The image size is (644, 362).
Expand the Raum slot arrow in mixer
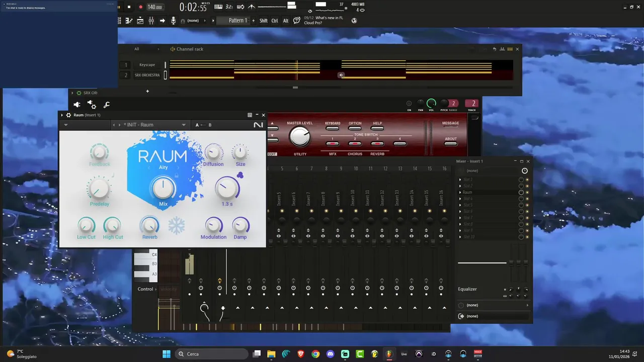coord(460,192)
